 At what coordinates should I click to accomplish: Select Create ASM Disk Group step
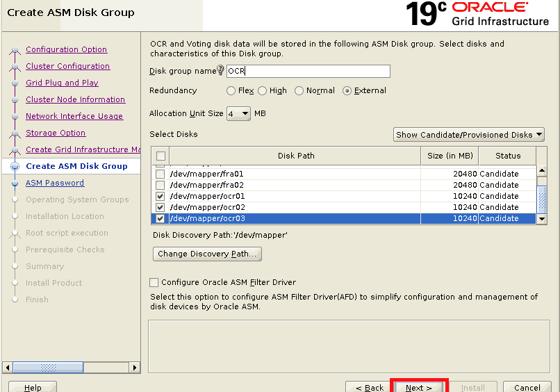(76, 166)
